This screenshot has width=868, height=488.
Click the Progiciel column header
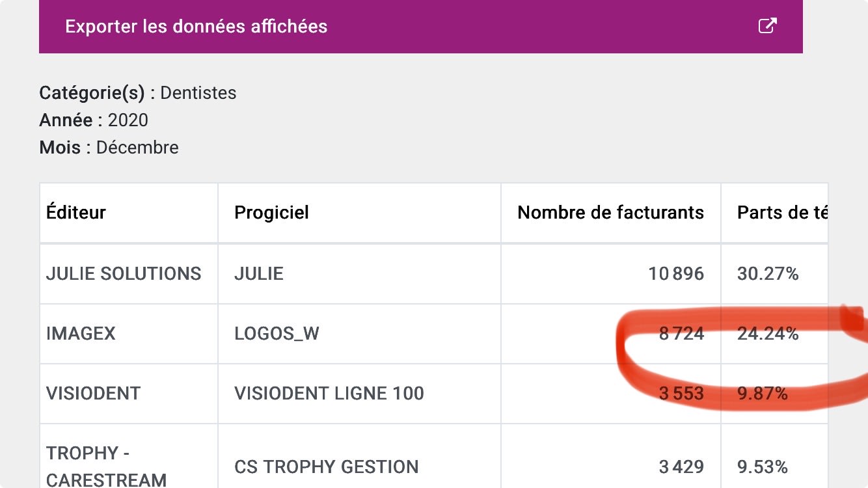[271, 212]
